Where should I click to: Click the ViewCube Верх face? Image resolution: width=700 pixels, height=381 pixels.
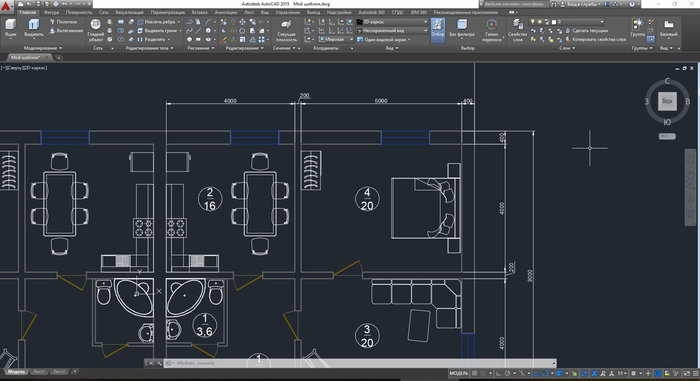coord(667,101)
